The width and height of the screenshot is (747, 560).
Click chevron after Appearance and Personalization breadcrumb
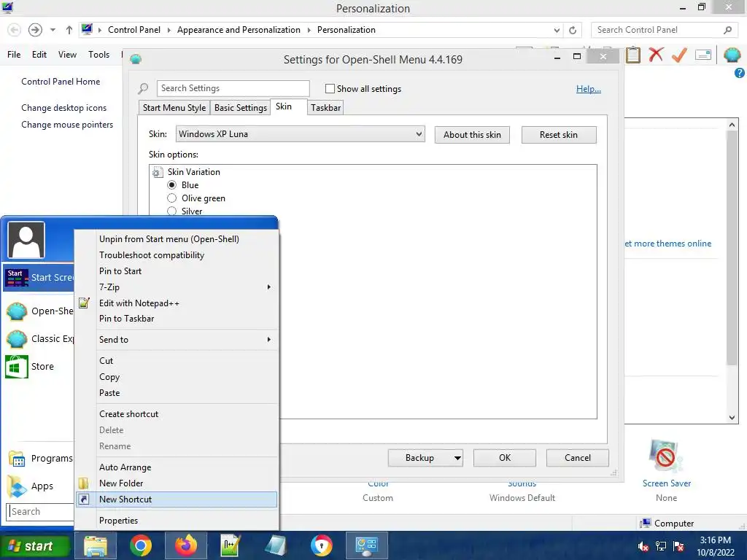[309, 30]
